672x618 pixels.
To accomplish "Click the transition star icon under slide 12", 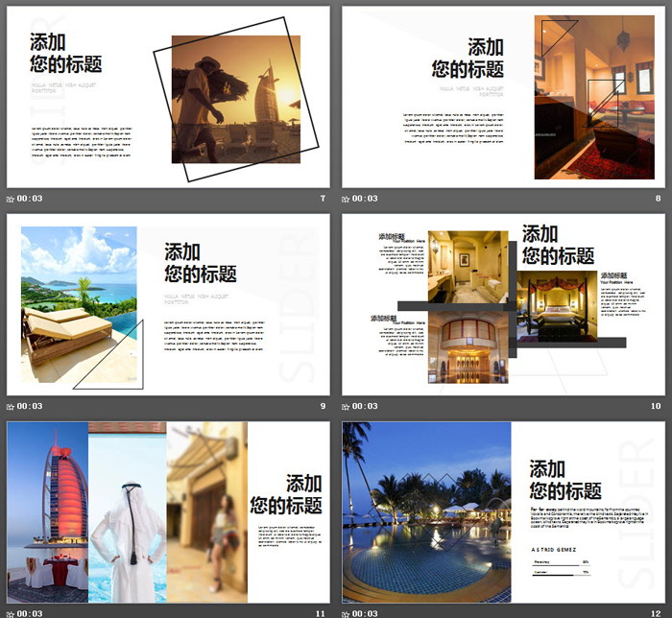I will pos(347,613).
